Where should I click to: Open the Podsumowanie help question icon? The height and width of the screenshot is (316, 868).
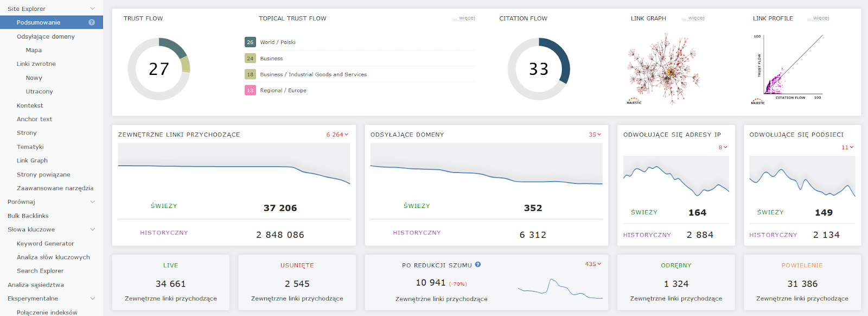92,22
